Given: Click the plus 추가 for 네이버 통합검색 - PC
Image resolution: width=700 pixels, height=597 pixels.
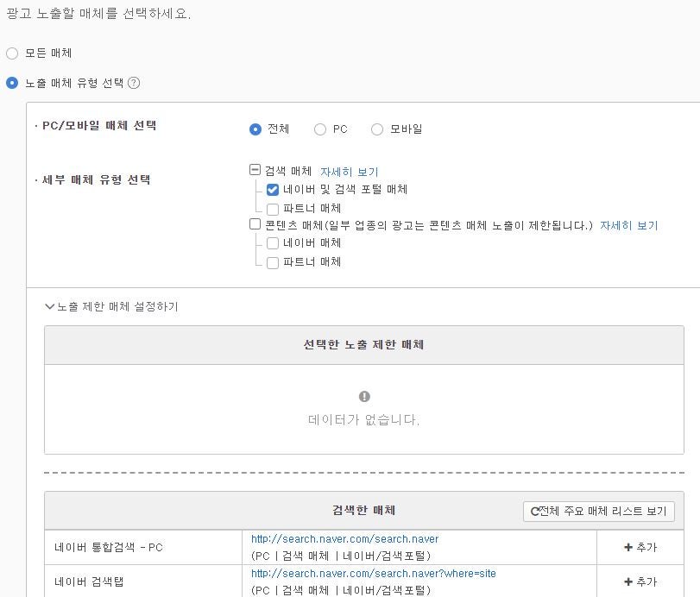Looking at the screenshot, I should (x=640, y=547).
